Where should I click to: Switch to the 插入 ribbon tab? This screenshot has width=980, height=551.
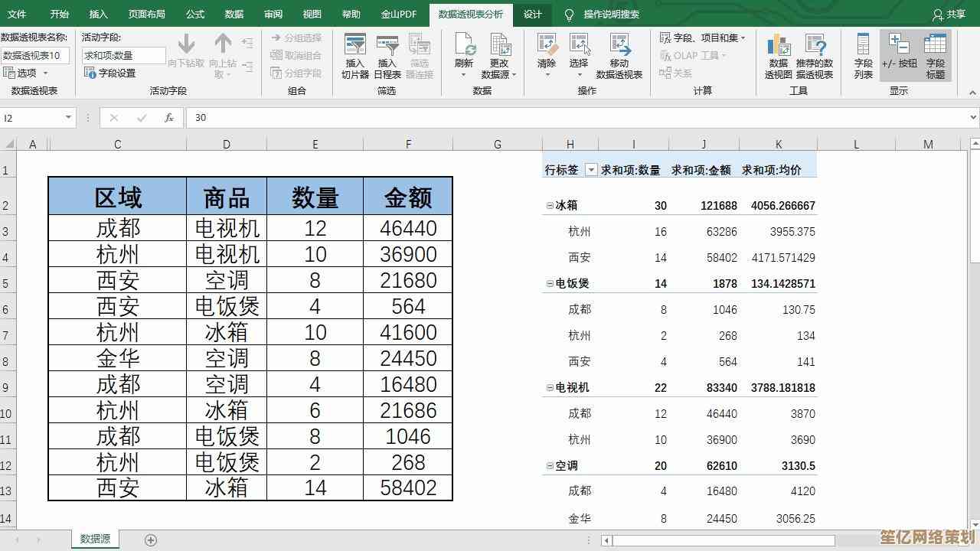click(x=98, y=14)
